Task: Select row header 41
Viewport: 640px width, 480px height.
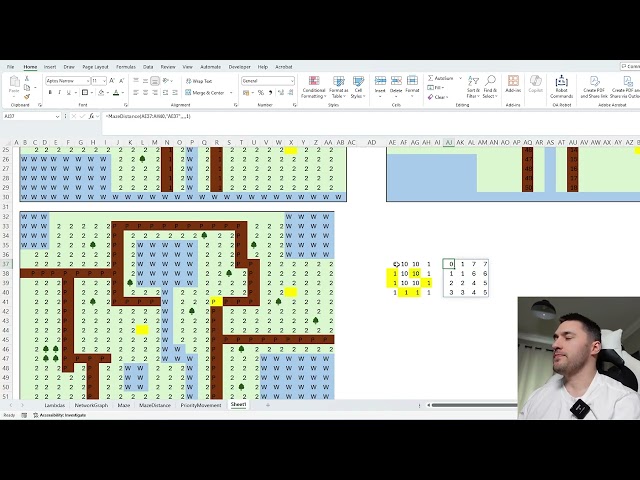Action: click(x=6, y=302)
